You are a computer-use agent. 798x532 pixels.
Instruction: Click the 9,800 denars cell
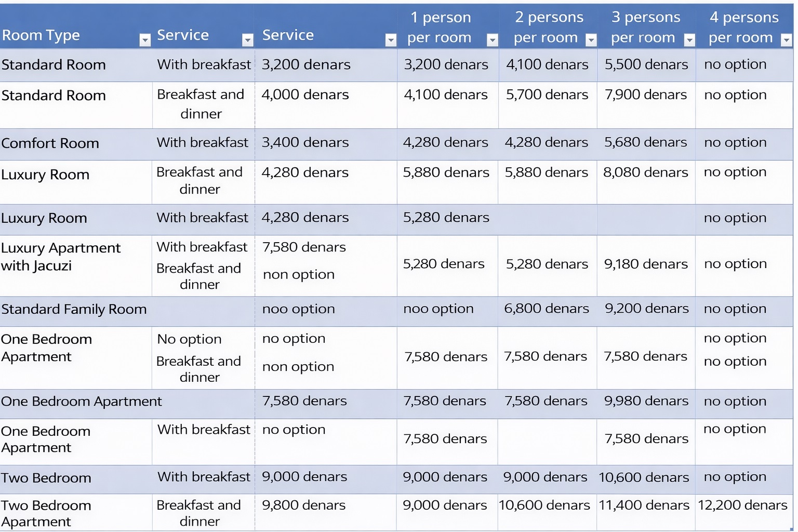pos(304,505)
